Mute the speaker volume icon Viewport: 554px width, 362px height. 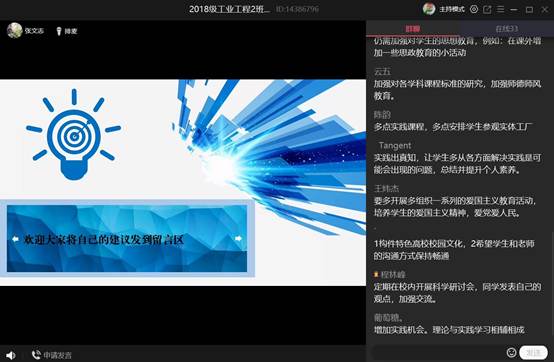[11, 355]
